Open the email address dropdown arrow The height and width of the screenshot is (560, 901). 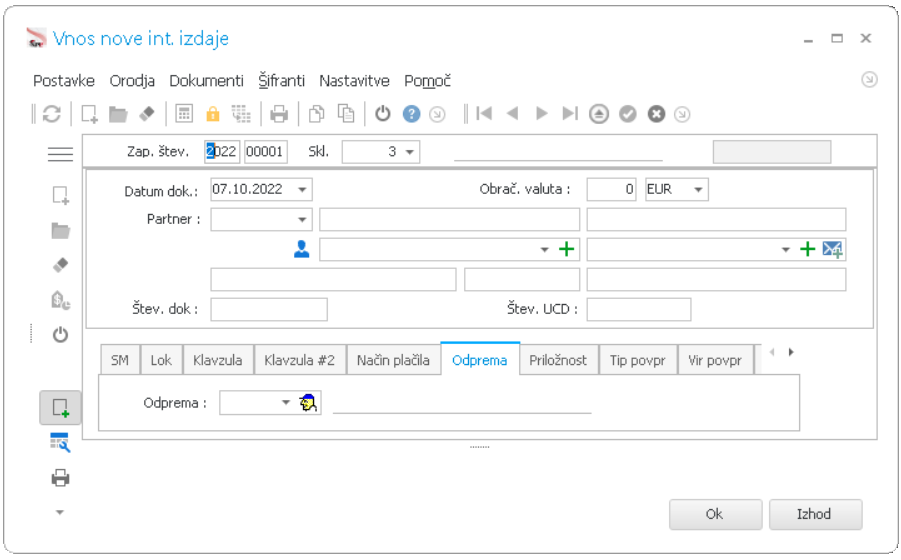pyautogui.click(x=786, y=249)
